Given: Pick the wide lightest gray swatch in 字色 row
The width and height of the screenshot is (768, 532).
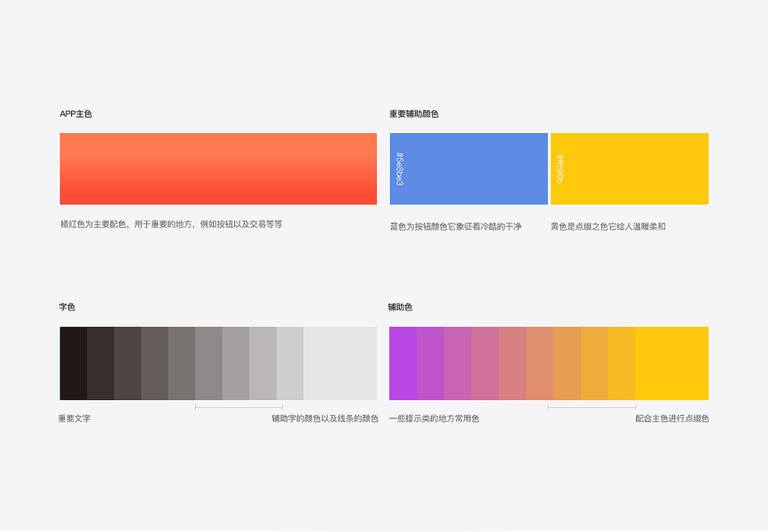Looking at the screenshot, I should [x=340, y=364].
